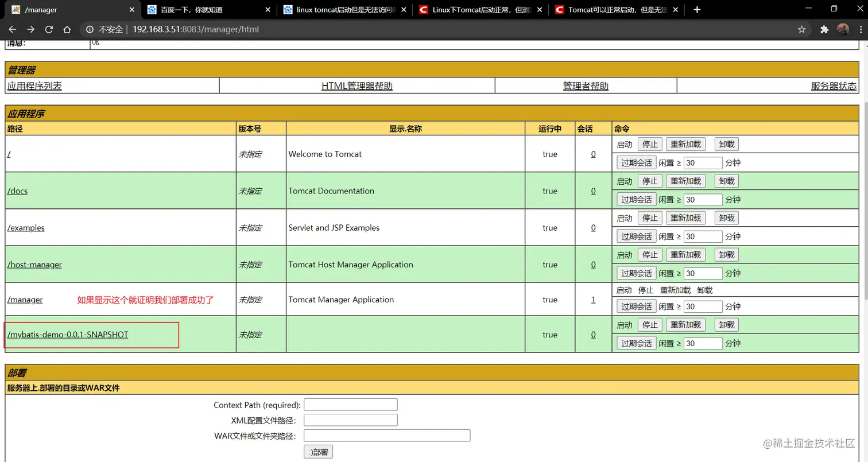Stop the /host-manager application

[x=650, y=254]
